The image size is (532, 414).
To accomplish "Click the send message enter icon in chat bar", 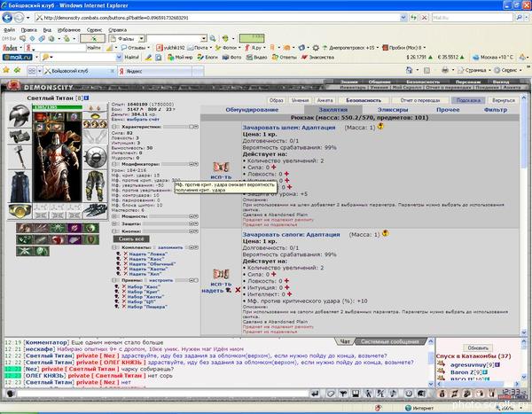I will [x=315, y=394].
